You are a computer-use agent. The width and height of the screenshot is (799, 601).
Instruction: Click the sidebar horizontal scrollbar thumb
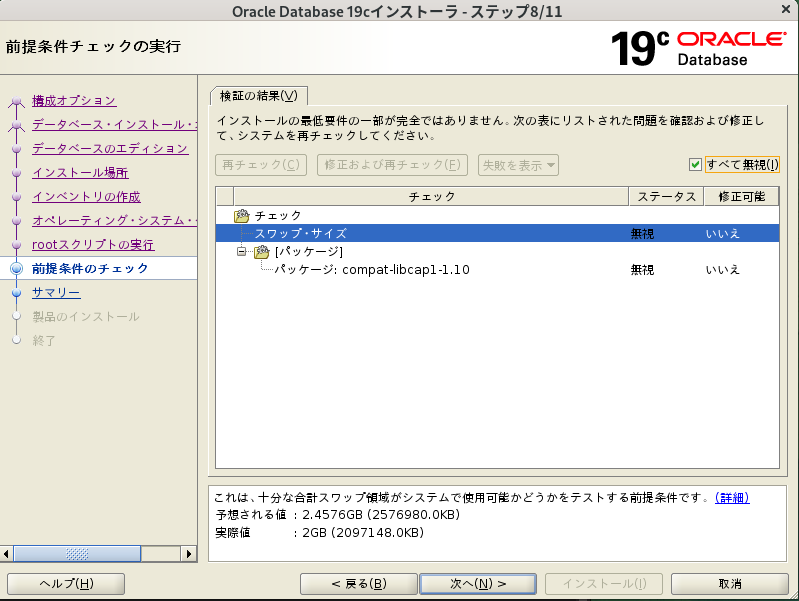[77, 554]
